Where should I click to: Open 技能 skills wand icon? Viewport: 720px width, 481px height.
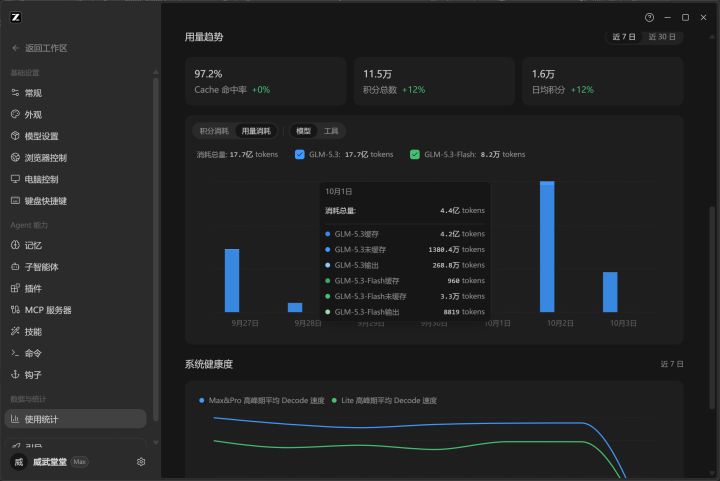point(15,331)
